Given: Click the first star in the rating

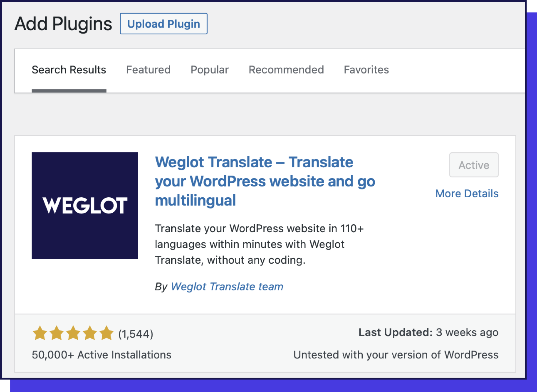Looking at the screenshot, I should (x=39, y=333).
